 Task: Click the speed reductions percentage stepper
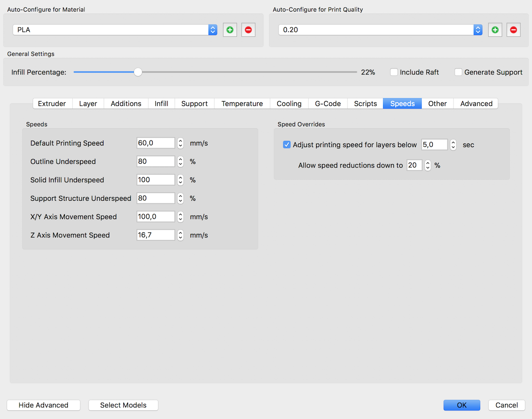428,165
